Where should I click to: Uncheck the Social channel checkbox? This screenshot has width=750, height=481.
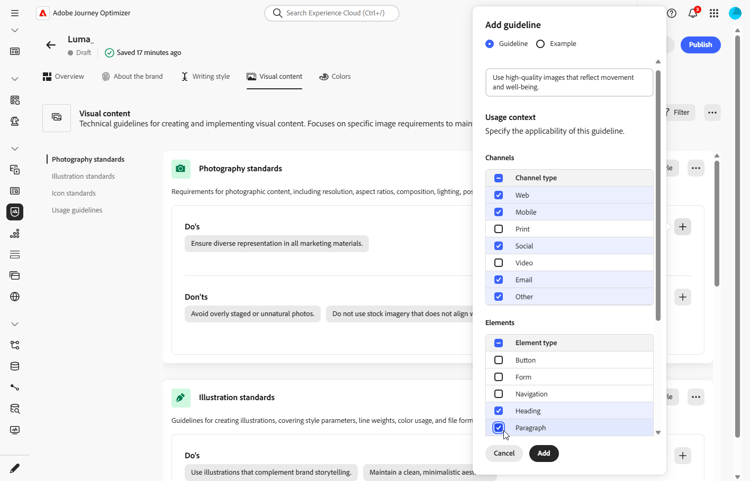tap(499, 246)
